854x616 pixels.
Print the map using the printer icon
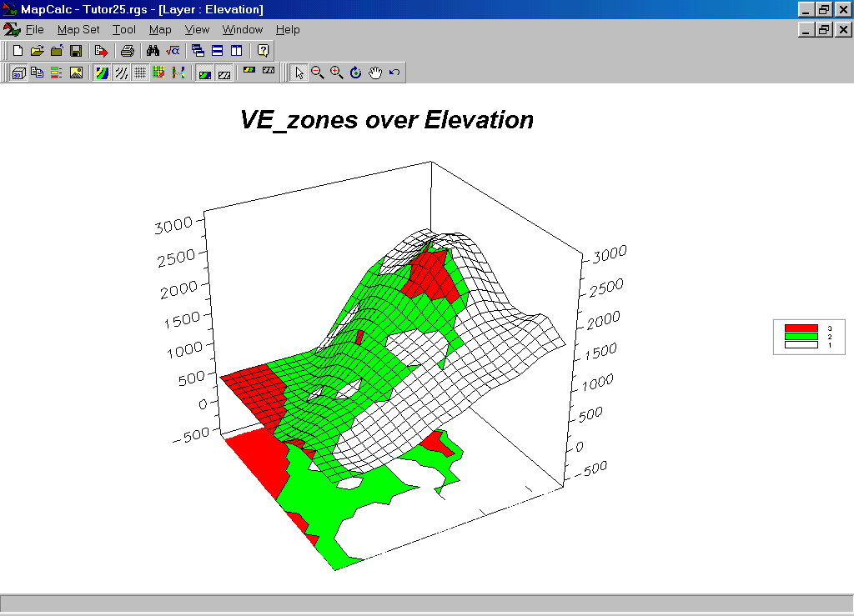(127, 51)
